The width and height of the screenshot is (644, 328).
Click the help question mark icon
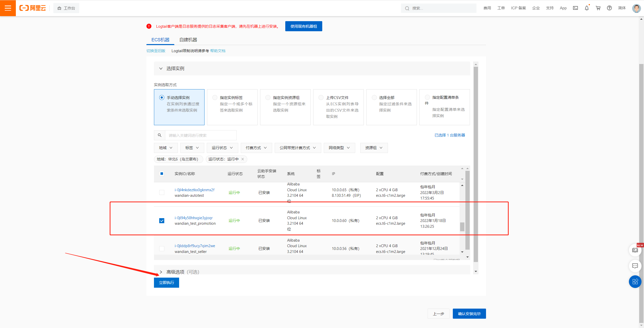pyautogui.click(x=609, y=8)
